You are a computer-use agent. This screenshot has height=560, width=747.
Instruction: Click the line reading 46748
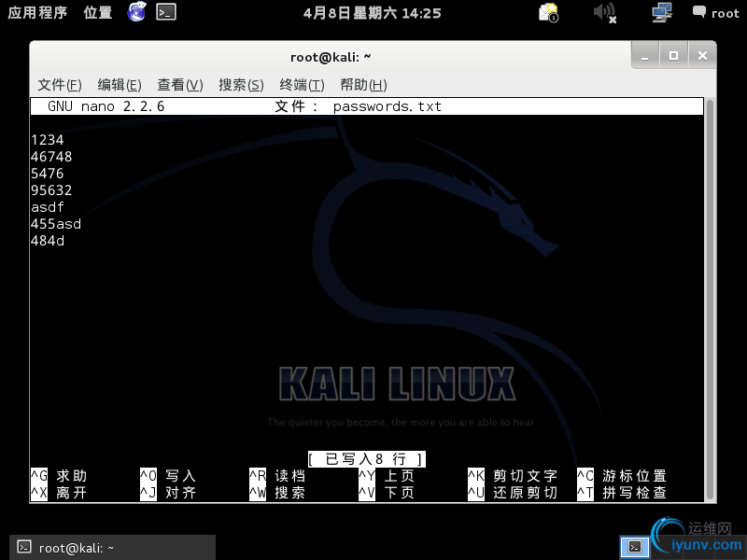point(51,157)
